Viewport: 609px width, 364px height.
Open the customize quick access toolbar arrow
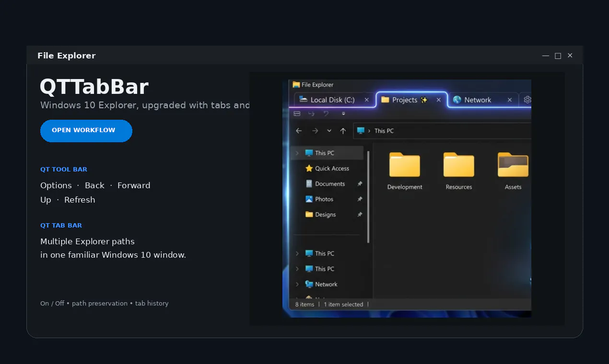tap(343, 114)
